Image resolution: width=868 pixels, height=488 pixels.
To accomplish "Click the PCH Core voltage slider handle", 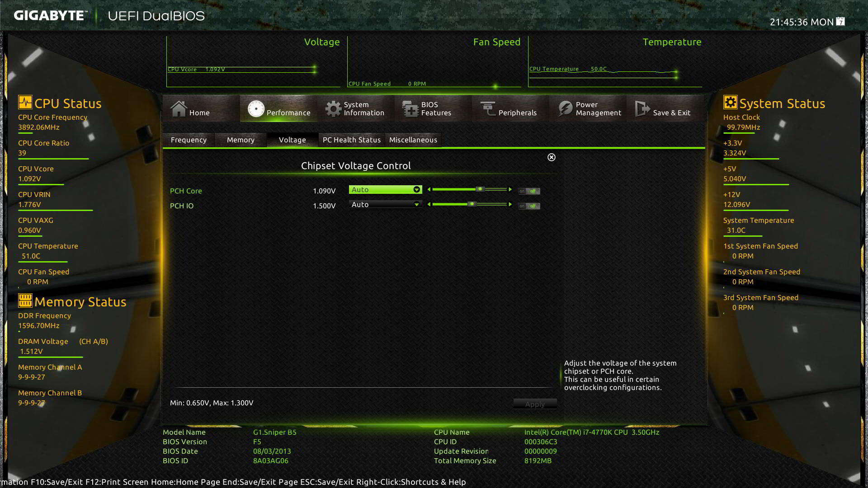I will coord(480,189).
